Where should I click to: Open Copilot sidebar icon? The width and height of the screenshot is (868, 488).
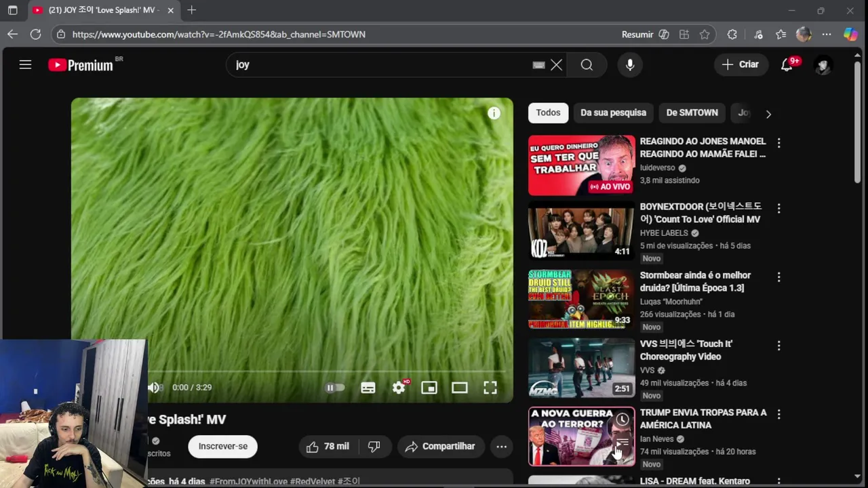pos(850,35)
